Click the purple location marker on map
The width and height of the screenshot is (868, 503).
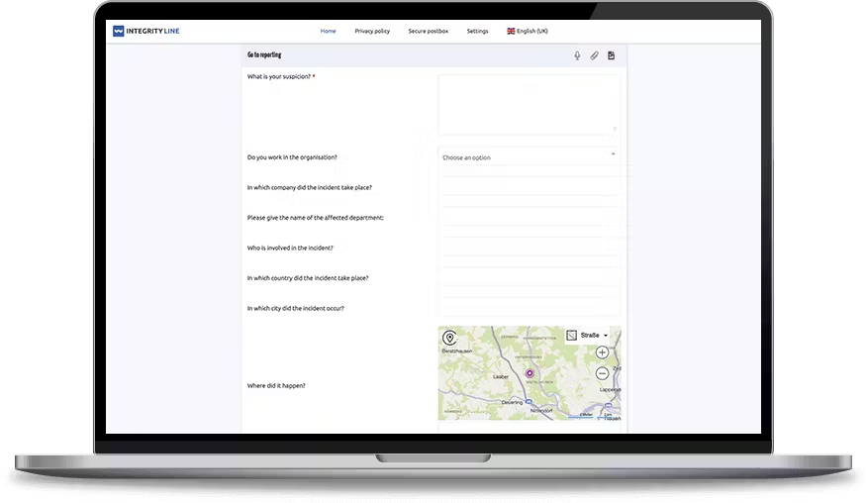point(530,373)
